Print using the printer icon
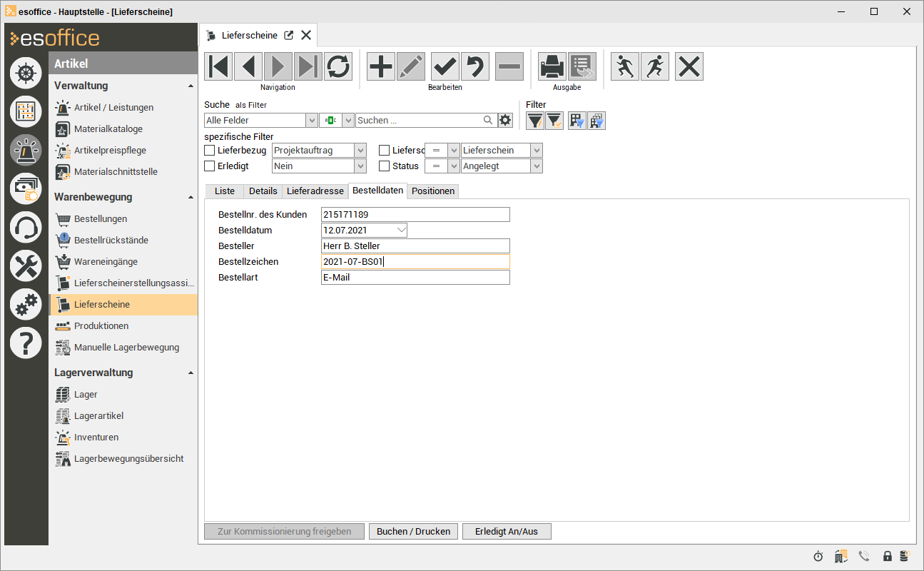Screen dimensions: 924x571 pyautogui.click(x=552, y=66)
